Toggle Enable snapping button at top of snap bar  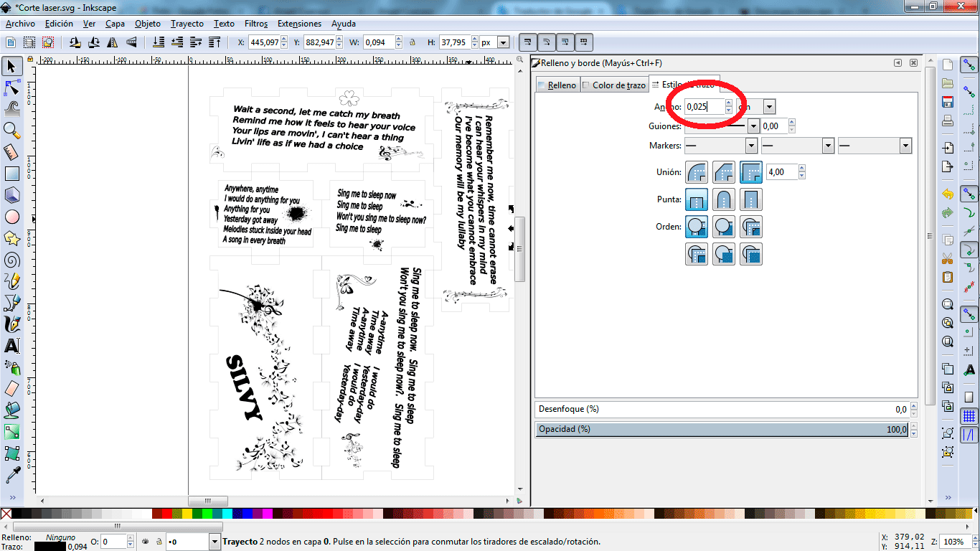969,66
